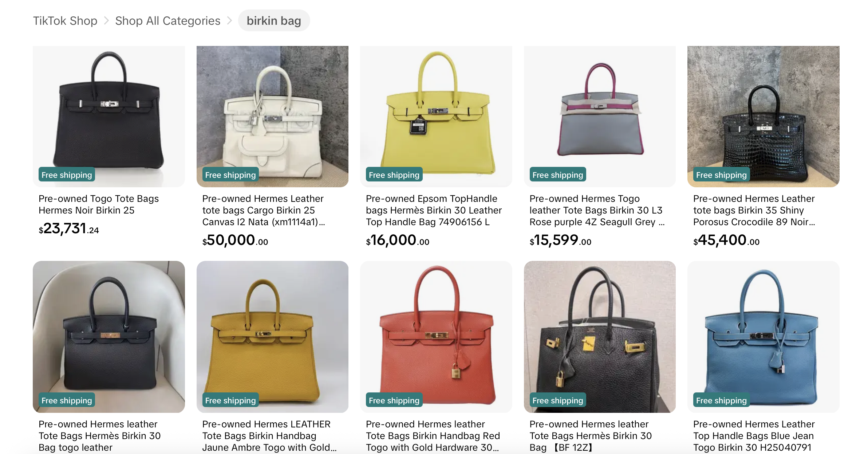
Task: Open the Free shipping badge on the red Birkin
Action: [394, 400]
